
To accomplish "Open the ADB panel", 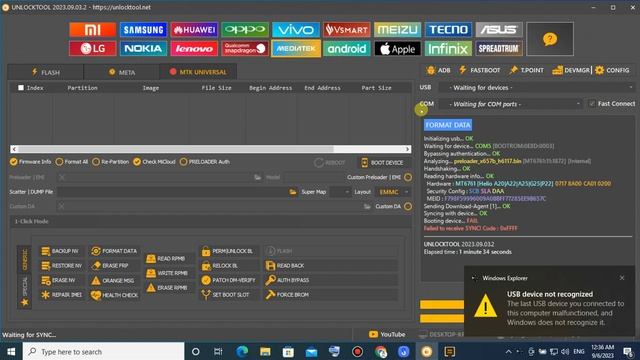I will pyautogui.click(x=438, y=70).
